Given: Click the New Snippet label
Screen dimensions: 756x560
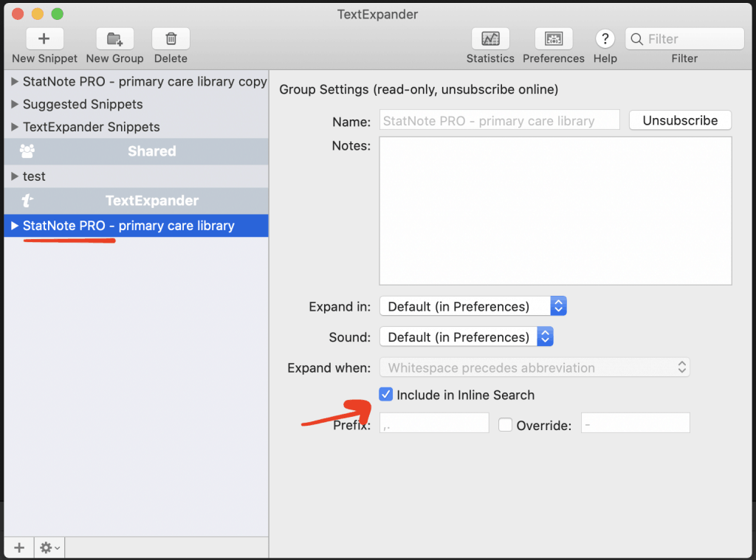Looking at the screenshot, I should point(44,58).
